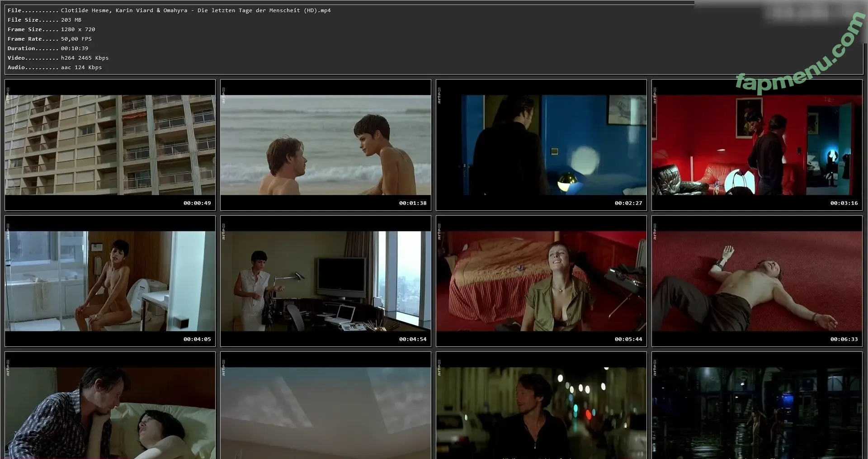The height and width of the screenshot is (459, 868).
Task: Select the dark rainy street thumbnail
Action: click(x=757, y=406)
